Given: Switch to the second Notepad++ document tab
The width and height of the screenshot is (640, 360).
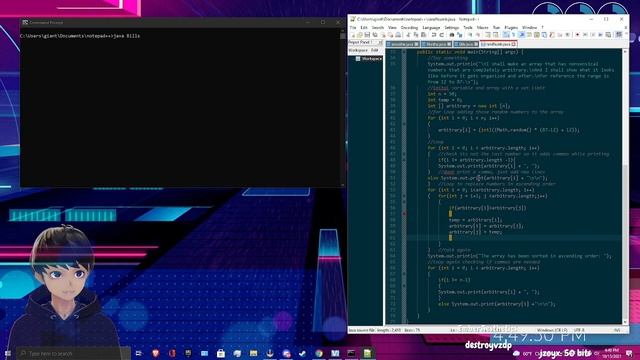Looking at the screenshot, I should (x=436, y=44).
